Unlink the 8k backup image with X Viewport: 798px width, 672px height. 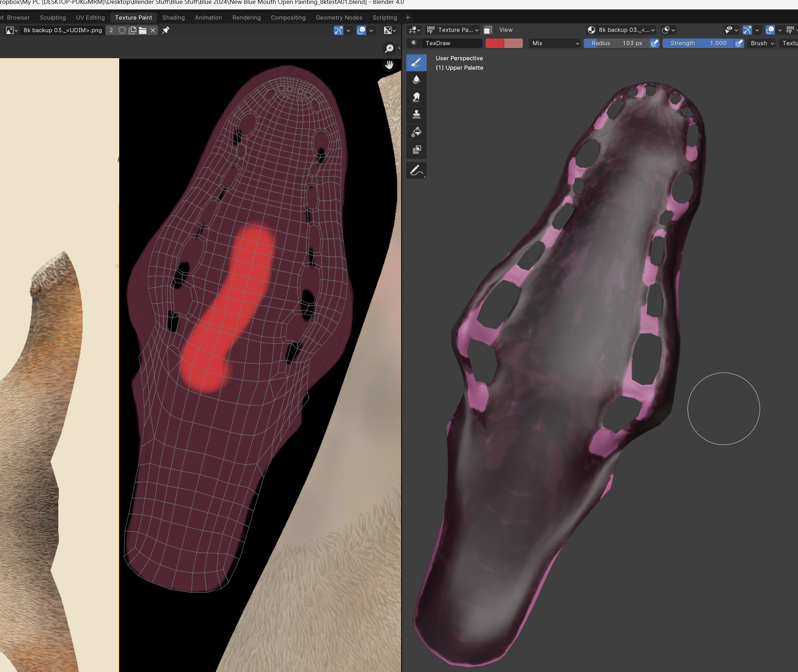click(153, 30)
